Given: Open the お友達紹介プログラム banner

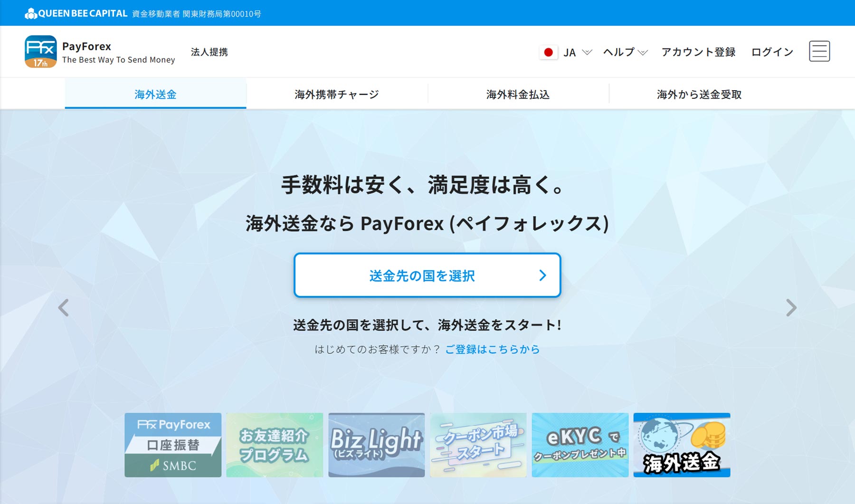Looking at the screenshot, I should (x=275, y=445).
